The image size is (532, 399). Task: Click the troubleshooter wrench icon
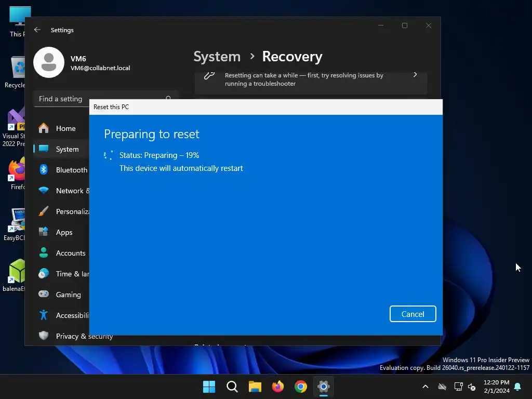[x=209, y=75]
